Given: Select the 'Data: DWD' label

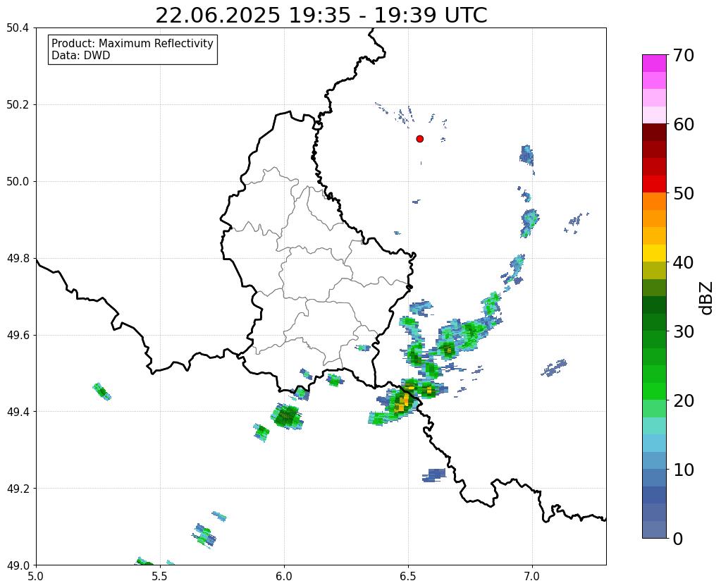Looking at the screenshot, I should 81,56.
